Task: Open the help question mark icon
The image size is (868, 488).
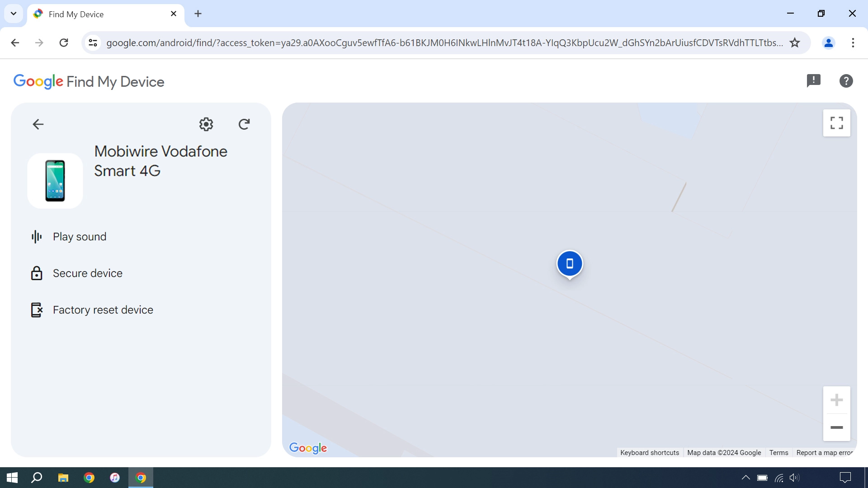Action: (x=846, y=80)
